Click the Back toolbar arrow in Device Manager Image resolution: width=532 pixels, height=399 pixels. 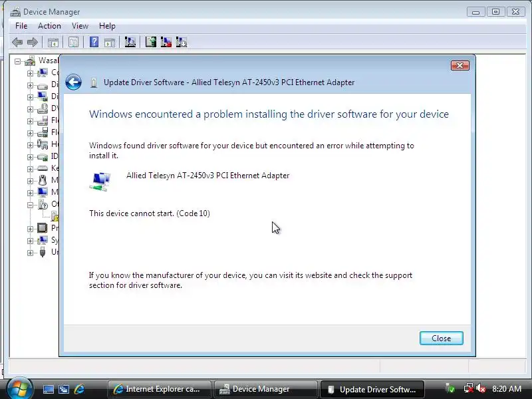[x=17, y=43]
